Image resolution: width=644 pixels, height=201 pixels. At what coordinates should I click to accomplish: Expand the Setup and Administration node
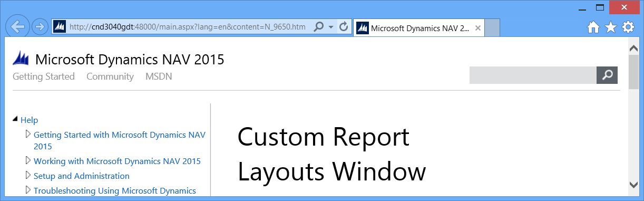28,175
